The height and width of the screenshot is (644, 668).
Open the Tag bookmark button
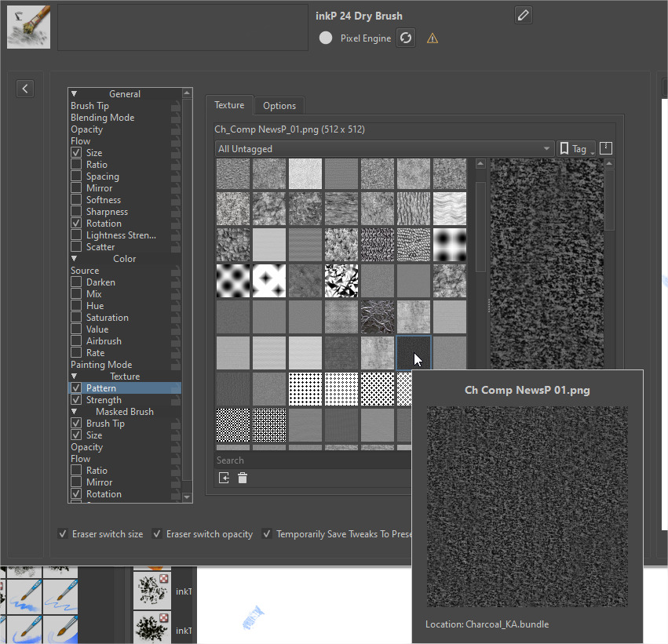click(575, 148)
